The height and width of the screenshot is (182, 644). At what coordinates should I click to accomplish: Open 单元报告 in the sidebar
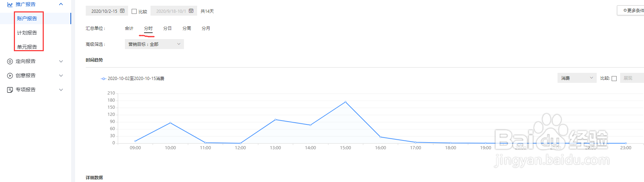pyautogui.click(x=27, y=47)
